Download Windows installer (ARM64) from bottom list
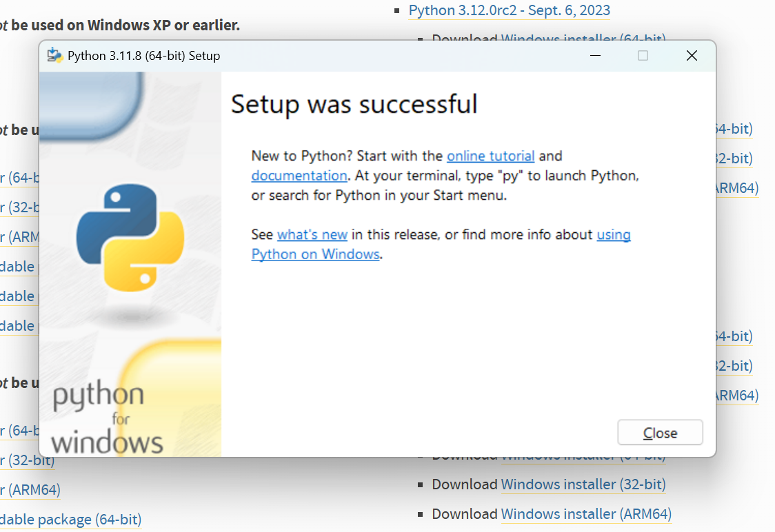The image size is (775, 532). [x=585, y=514]
